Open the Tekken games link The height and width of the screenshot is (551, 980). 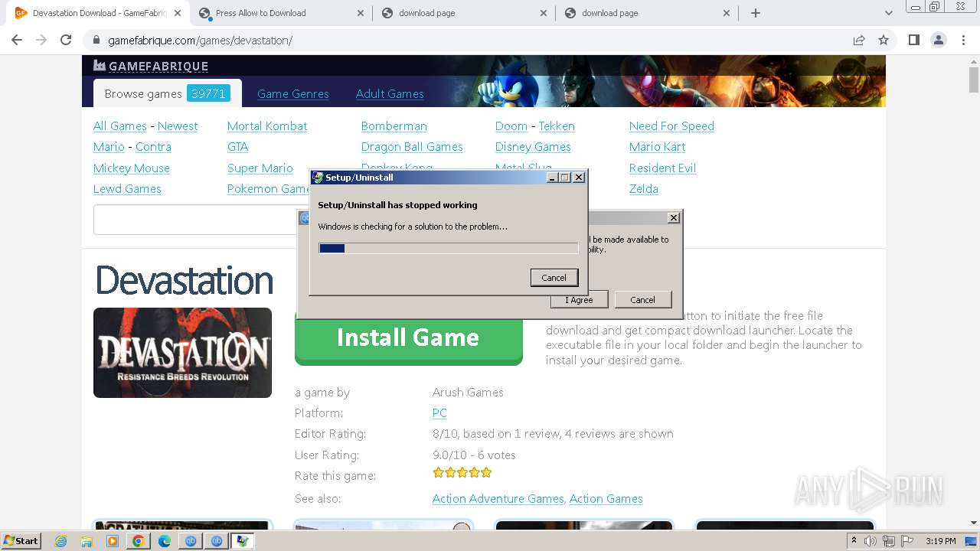557,126
